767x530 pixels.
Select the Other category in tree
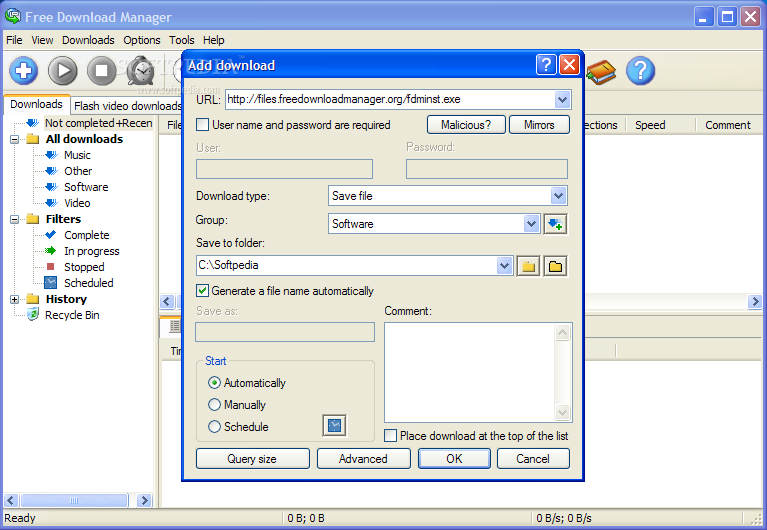pos(78,171)
